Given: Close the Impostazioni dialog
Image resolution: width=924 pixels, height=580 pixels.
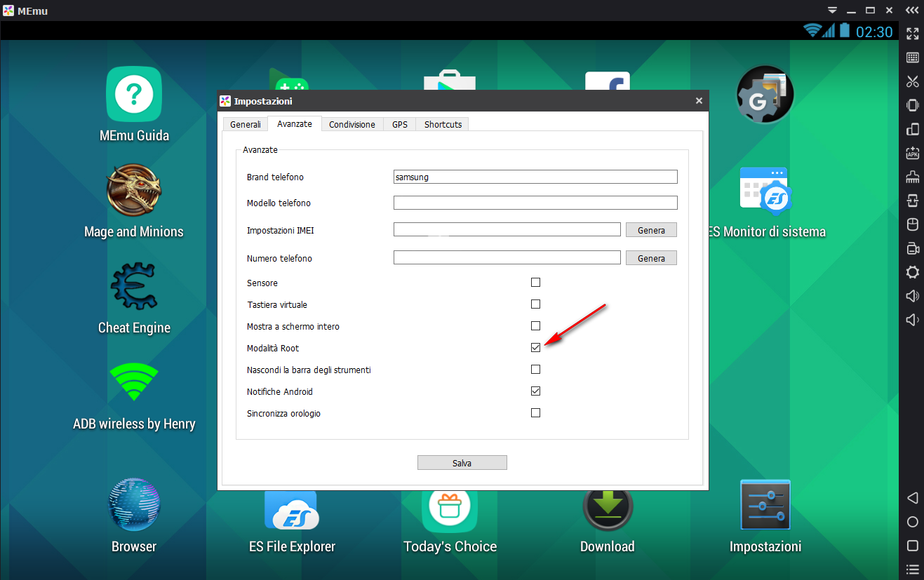Looking at the screenshot, I should tap(699, 101).
